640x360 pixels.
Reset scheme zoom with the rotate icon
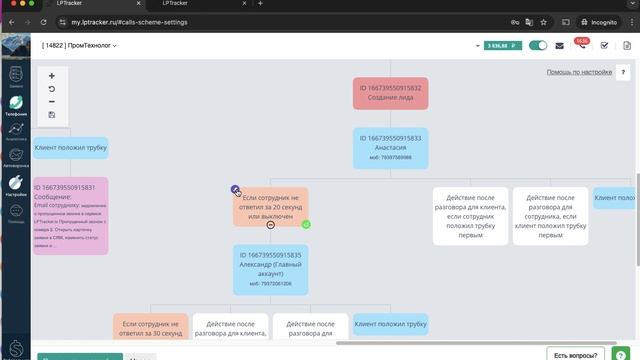pos(52,89)
